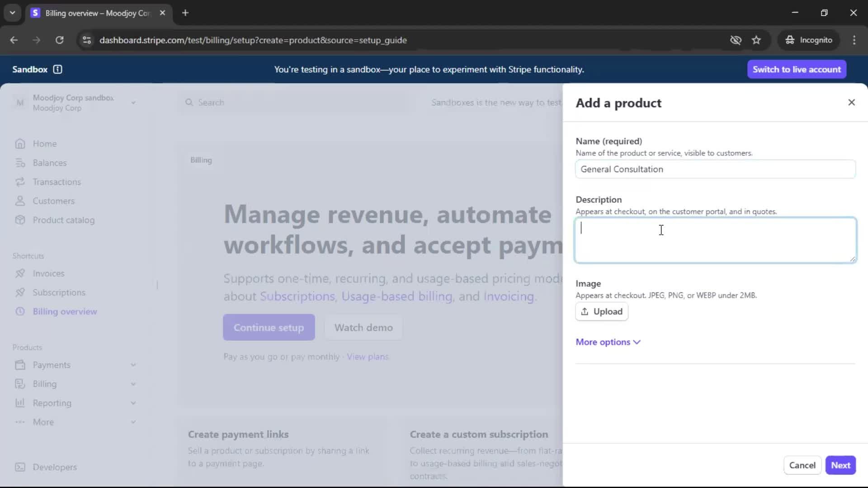This screenshot has height=488, width=868.
Task: Close the Billing overview browser tab
Action: coord(162,13)
